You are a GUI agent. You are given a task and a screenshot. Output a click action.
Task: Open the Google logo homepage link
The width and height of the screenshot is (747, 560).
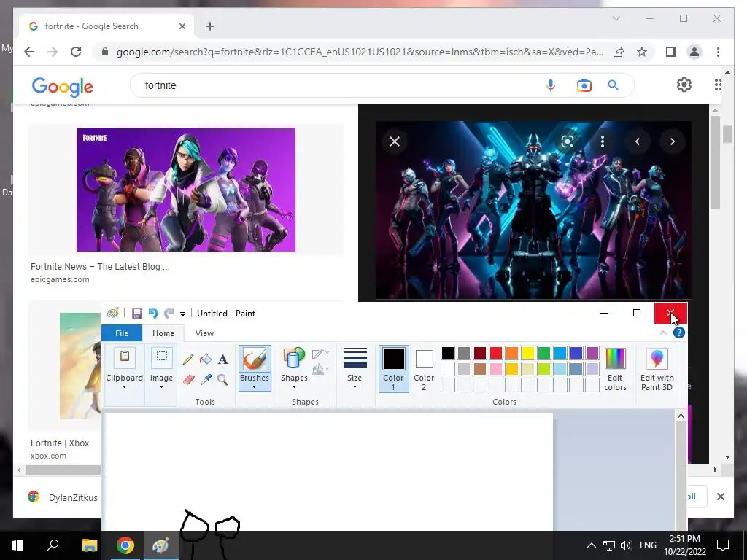click(63, 86)
